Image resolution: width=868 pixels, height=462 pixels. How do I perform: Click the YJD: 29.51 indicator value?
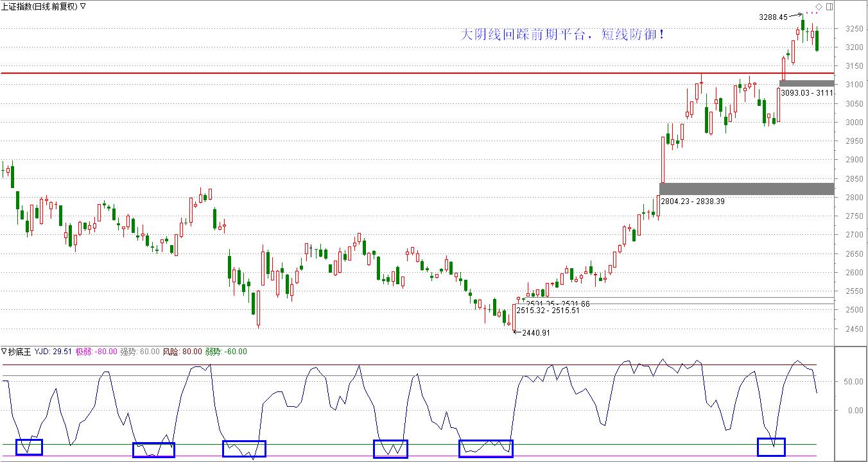[x=53, y=352]
